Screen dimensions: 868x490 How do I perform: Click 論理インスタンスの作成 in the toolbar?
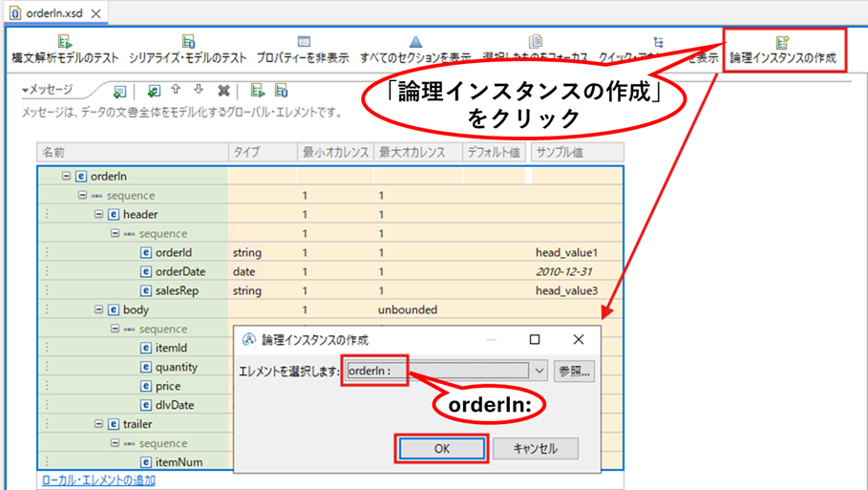coord(783,50)
